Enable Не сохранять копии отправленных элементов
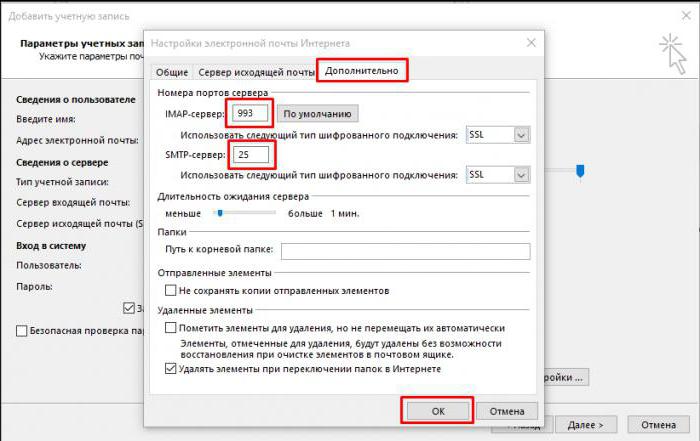Image resolution: width=700 pixels, height=441 pixels. tap(171, 290)
